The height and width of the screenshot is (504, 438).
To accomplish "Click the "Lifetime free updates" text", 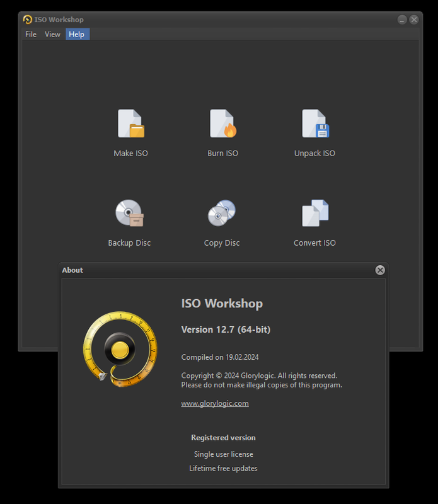I will click(x=224, y=468).
